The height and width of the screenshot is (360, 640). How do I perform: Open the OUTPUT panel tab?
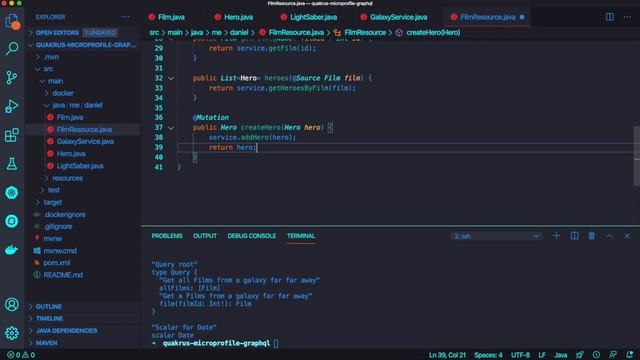[205, 236]
